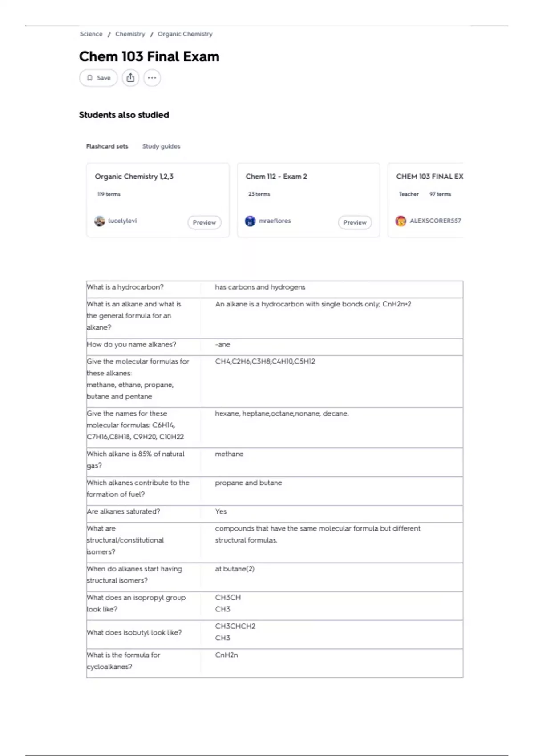Switch to the Study guides tab

[161, 146]
